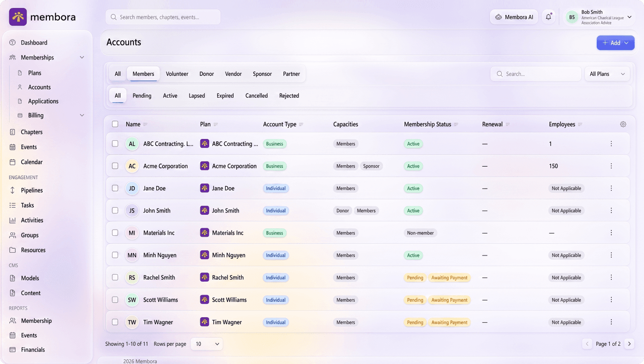Select the John Smith row checkbox
This screenshot has height=364, width=644.
coord(115,211)
